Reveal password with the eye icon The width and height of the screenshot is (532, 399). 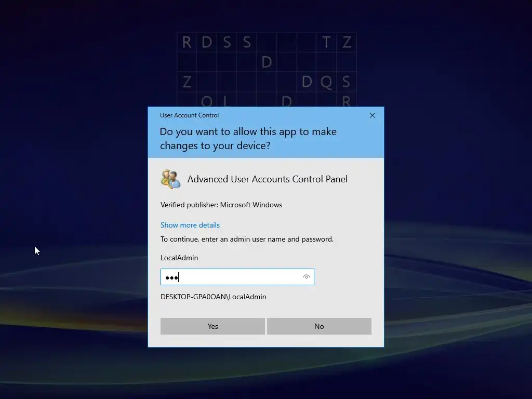[x=307, y=277]
